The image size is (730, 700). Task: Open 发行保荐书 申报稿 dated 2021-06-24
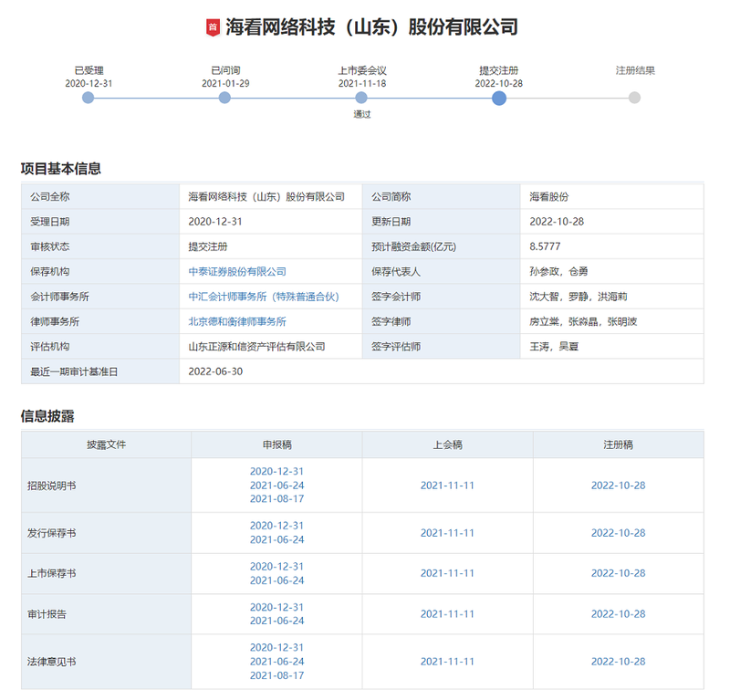pyautogui.click(x=277, y=539)
